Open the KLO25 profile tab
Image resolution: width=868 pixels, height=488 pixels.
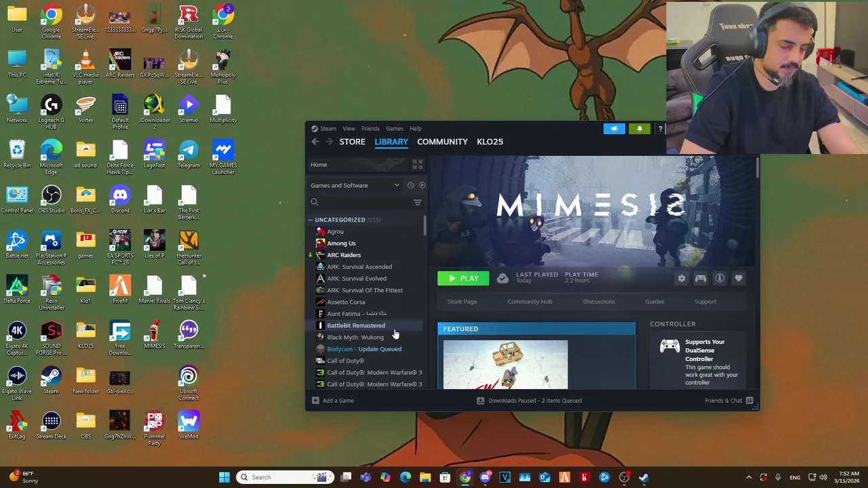(490, 142)
